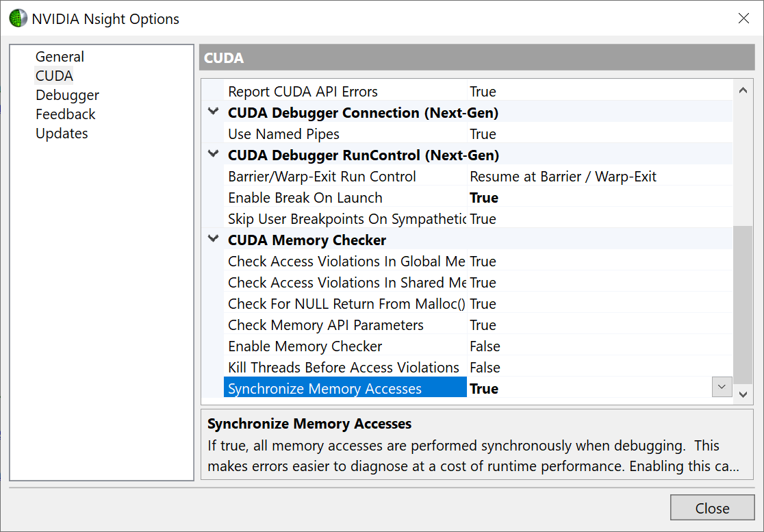Viewport: 764px width, 532px height.
Task: Click the True value of Skip User Breakpoints row
Action: 483,218
